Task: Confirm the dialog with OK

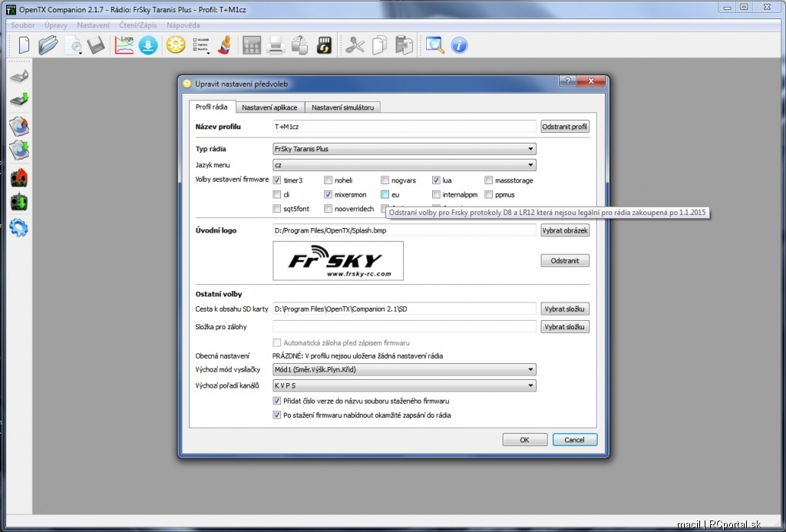Action: pyautogui.click(x=525, y=440)
